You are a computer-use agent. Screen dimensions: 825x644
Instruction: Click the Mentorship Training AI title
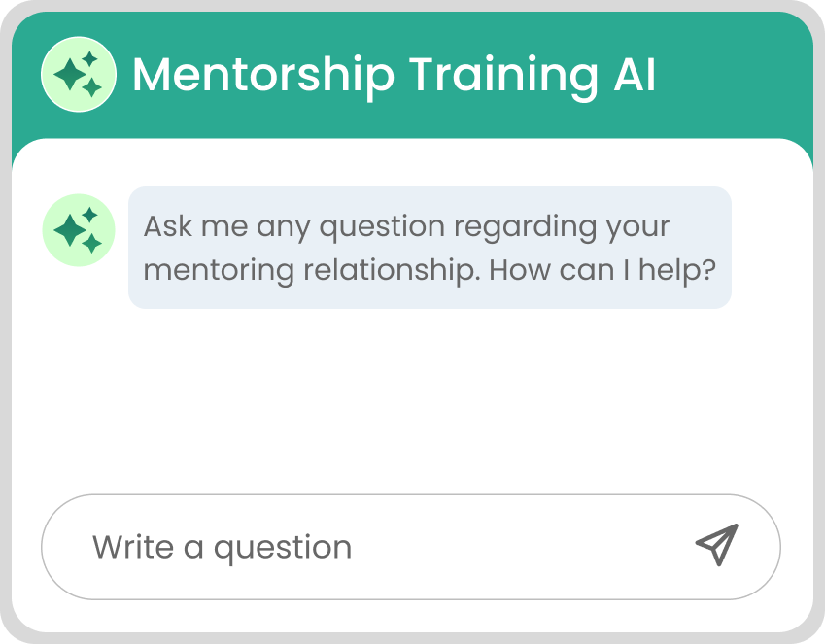point(395,75)
